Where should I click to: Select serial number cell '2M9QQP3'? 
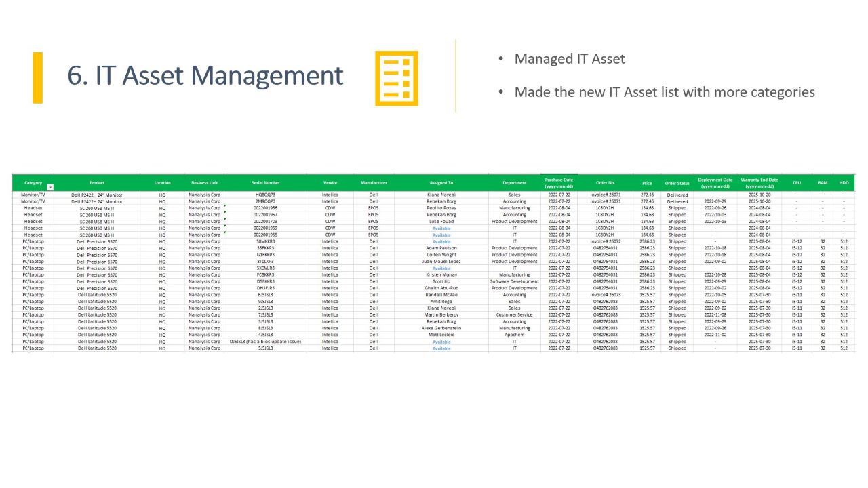pos(265,201)
